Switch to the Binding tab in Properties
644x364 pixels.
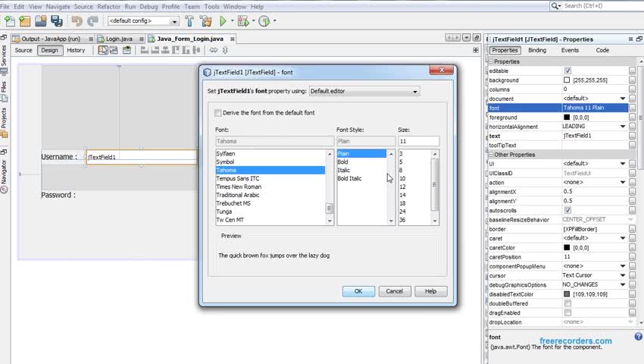[537, 50]
